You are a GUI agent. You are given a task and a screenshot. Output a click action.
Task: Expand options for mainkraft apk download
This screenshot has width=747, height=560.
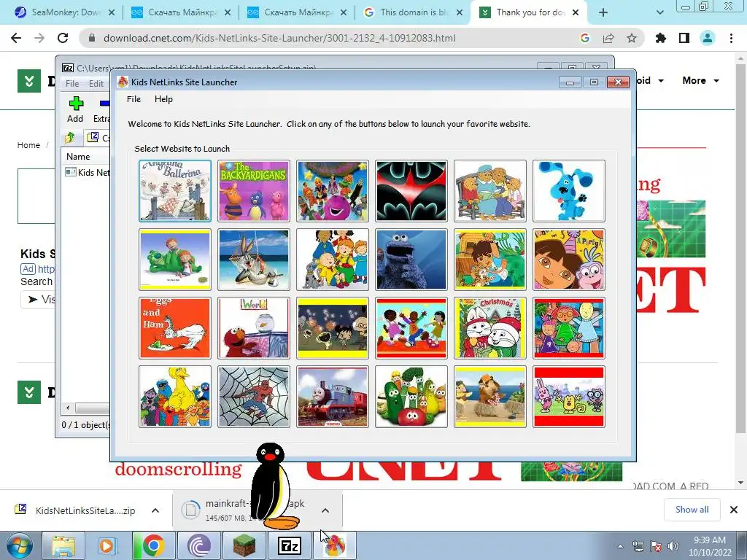click(x=325, y=510)
